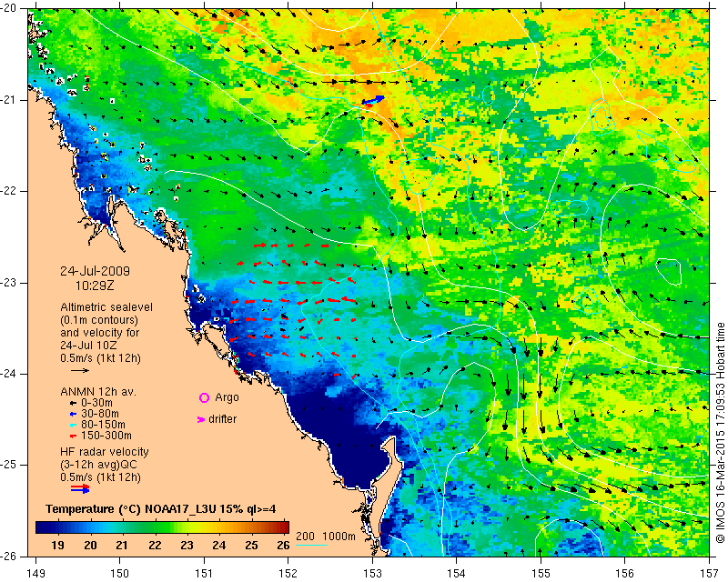Click the latitude axis label -25
Viewport: 728px width, 582px height.
point(8,465)
